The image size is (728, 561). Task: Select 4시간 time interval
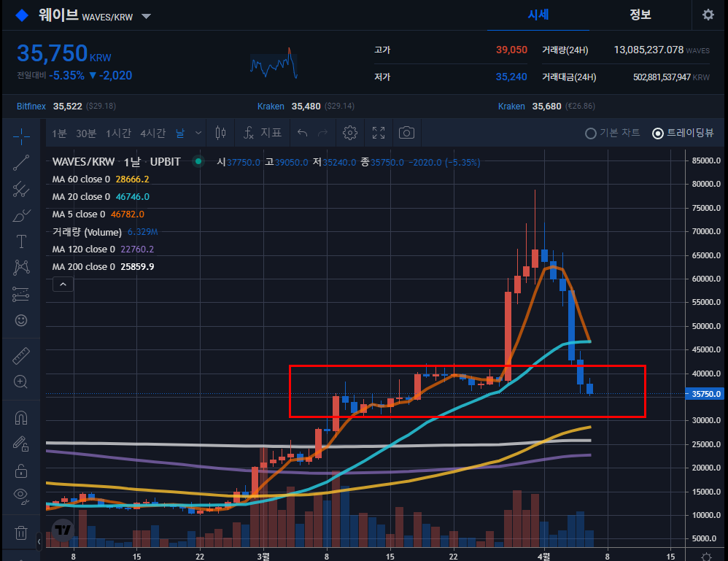pyautogui.click(x=153, y=134)
